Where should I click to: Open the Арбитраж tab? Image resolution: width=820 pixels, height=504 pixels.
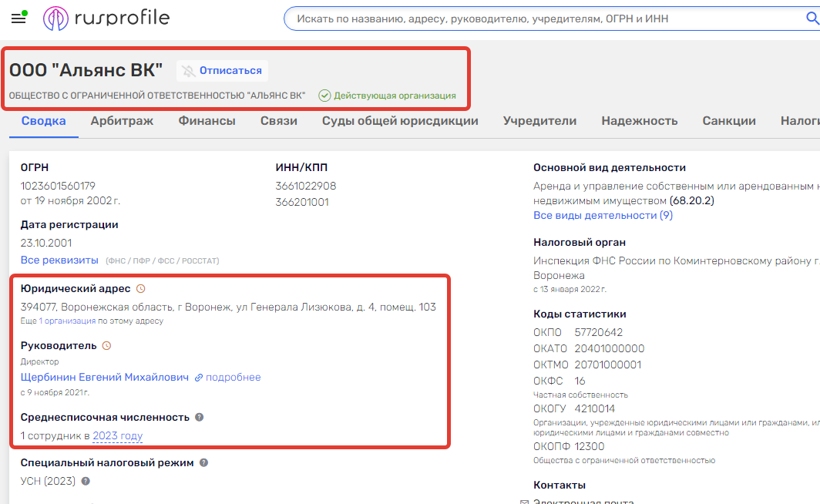pyautogui.click(x=122, y=121)
